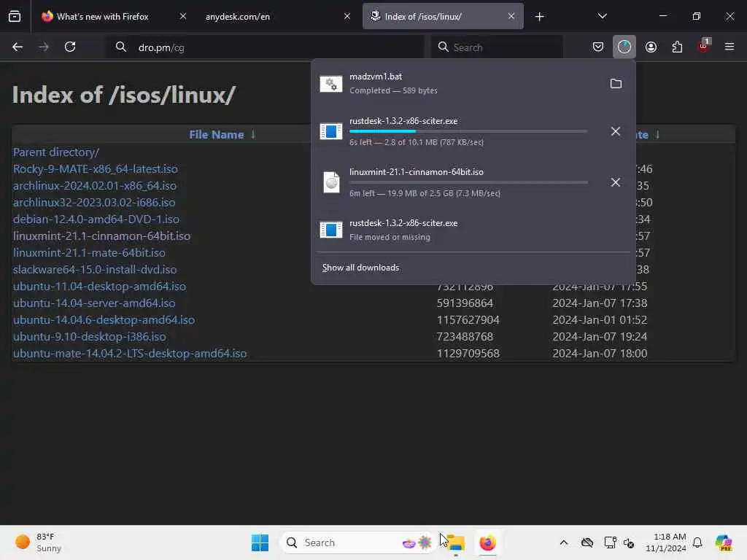Viewport: 747px width, 560px height.
Task: Open the notifications bell icon
Action: [697, 542]
